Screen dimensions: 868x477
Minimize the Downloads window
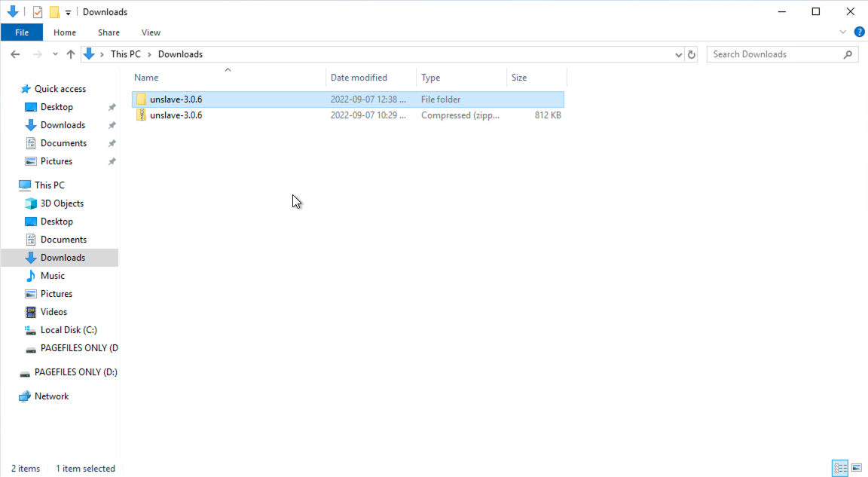781,11
